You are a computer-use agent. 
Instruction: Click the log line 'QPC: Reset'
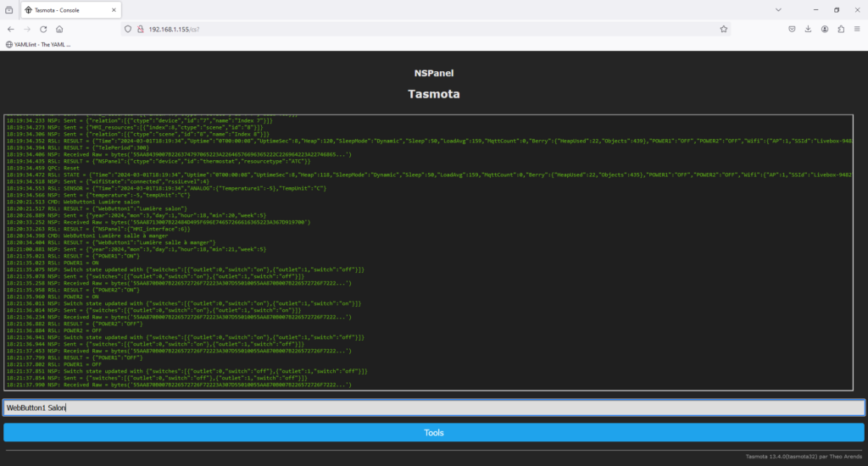pos(42,169)
